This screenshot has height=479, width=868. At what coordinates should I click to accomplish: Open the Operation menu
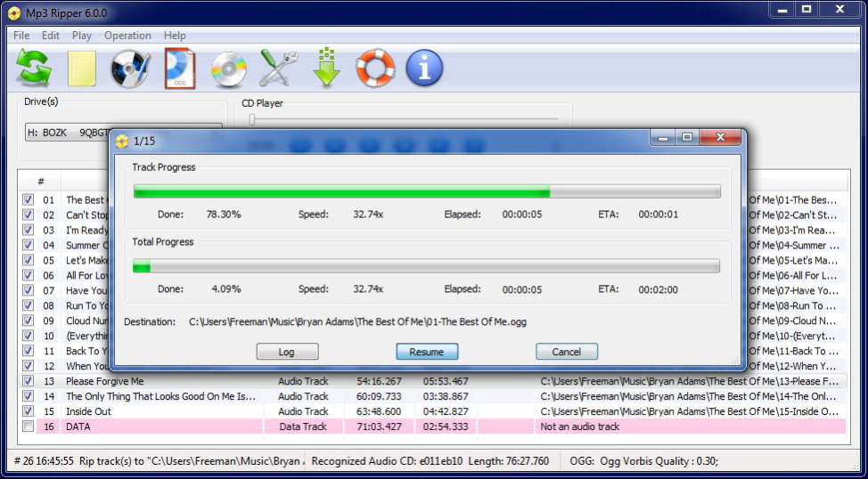tap(127, 36)
